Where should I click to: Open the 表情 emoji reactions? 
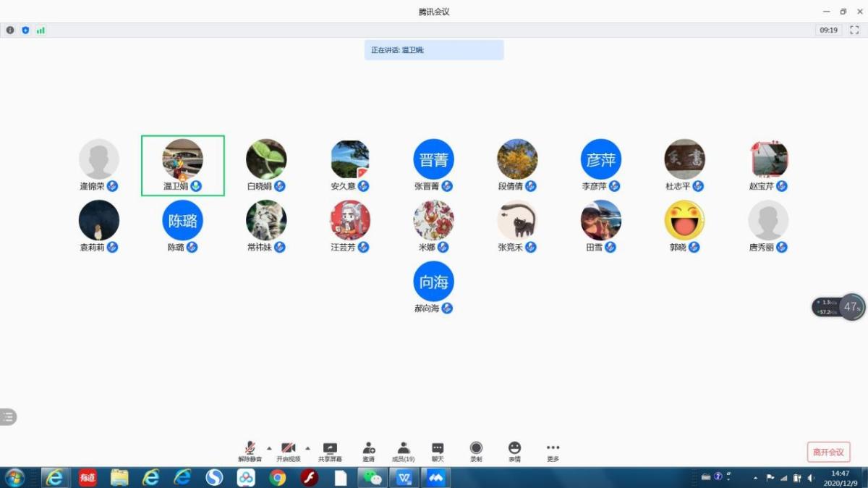pyautogui.click(x=514, y=451)
